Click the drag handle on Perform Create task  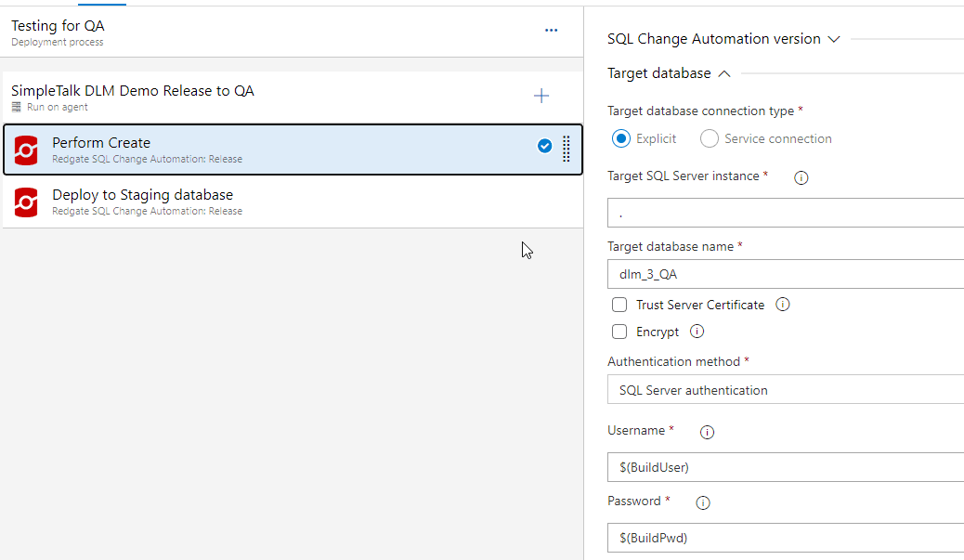click(567, 149)
